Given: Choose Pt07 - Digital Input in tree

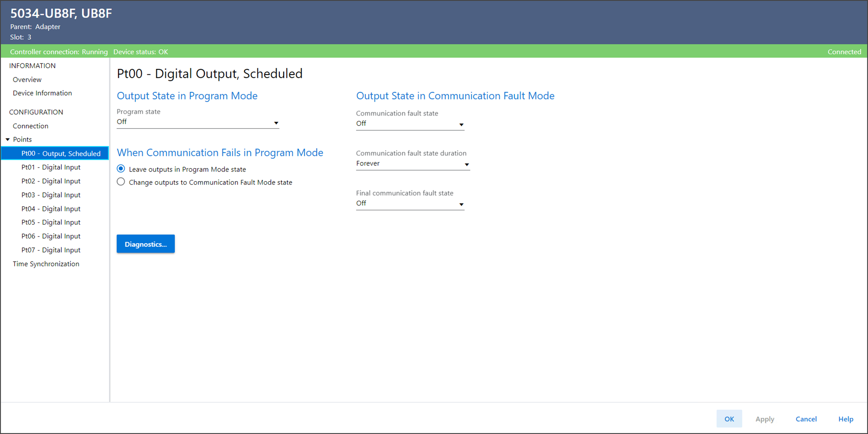Looking at the screenshot, I should click(x=51, y=250).
